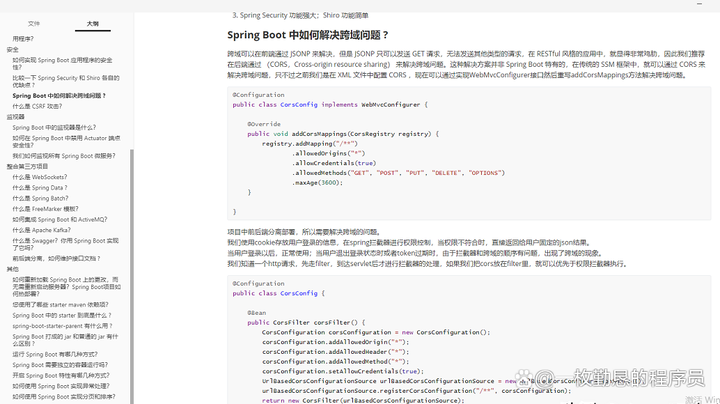The image size is (720, 404).
Task: Click code line corsConfiguration.addAllowedHeader("*")
Action: [x=335, y=352]
